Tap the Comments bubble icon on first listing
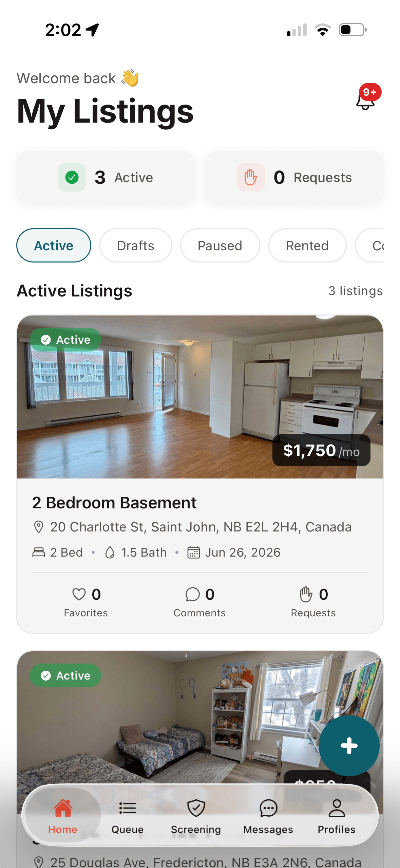The height and width of the screenshot is (868, 400). [192, 594]
